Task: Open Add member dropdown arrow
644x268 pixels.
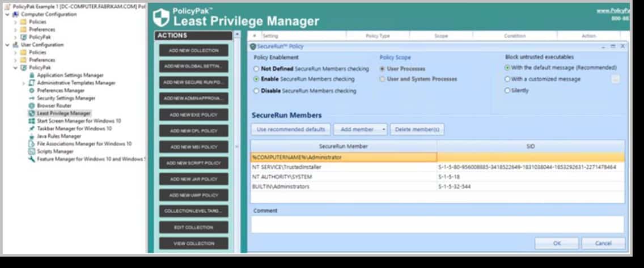Action: (x=384, y=130)
